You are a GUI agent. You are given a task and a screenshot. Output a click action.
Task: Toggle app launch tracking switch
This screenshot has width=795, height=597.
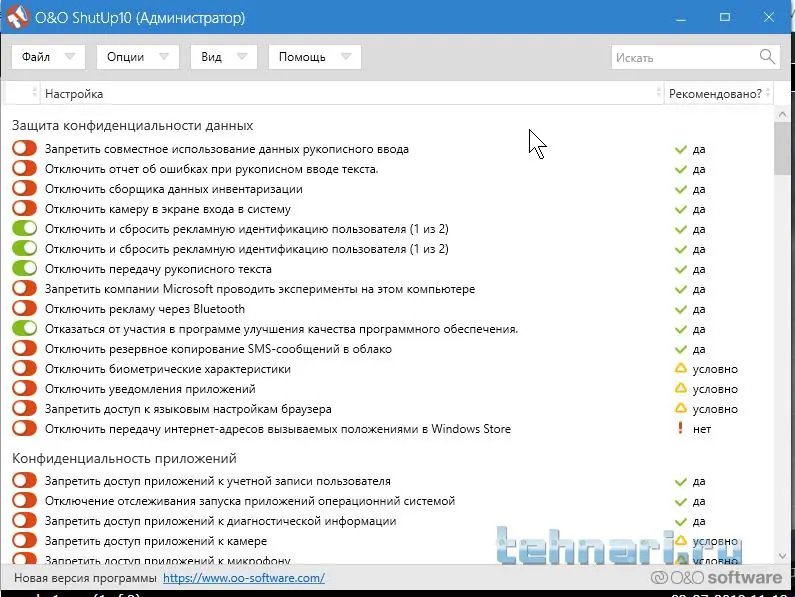[x=24, y=500]
